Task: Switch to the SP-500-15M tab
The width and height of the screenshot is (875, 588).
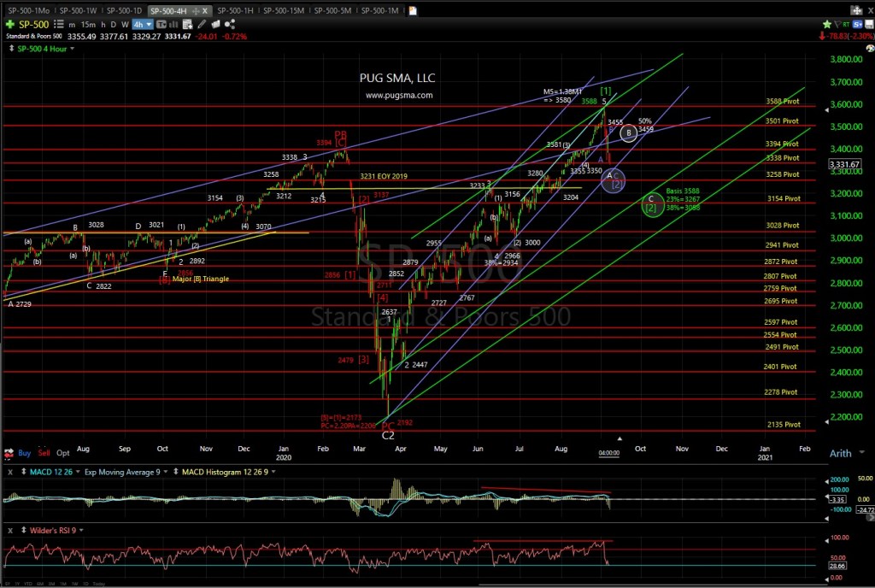Action: [x=284, y=10]
